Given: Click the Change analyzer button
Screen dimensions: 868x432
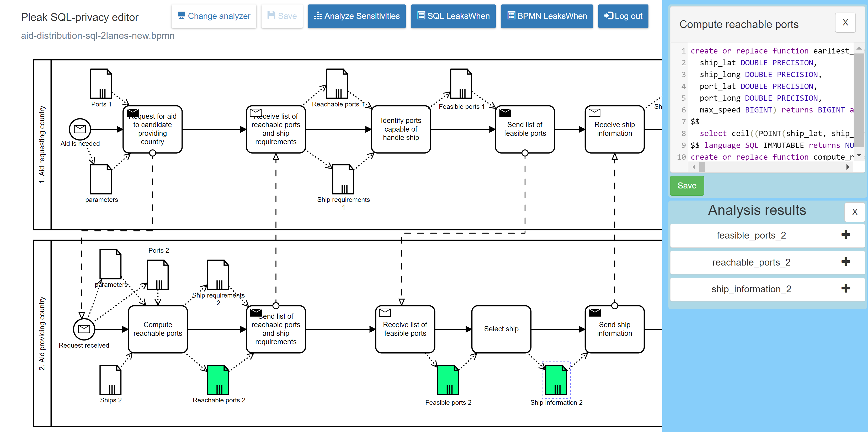Looking at the screenshot, I should point(214,16).
